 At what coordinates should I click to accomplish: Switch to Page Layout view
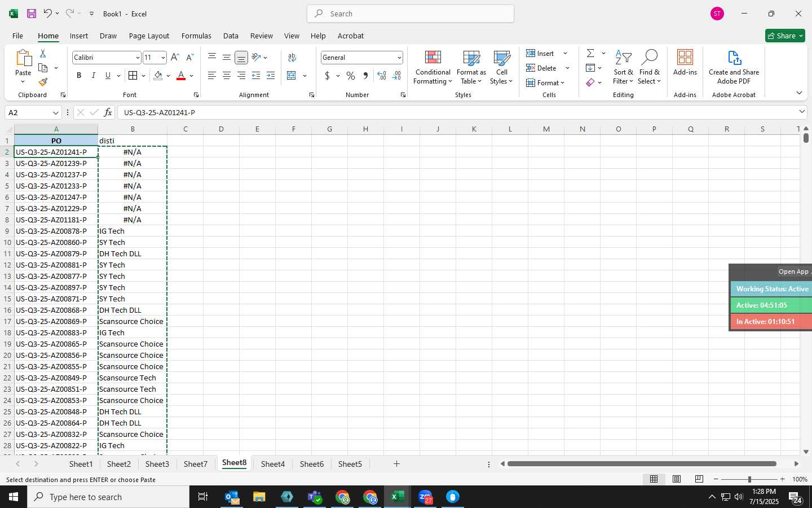[x=677, y=479]
